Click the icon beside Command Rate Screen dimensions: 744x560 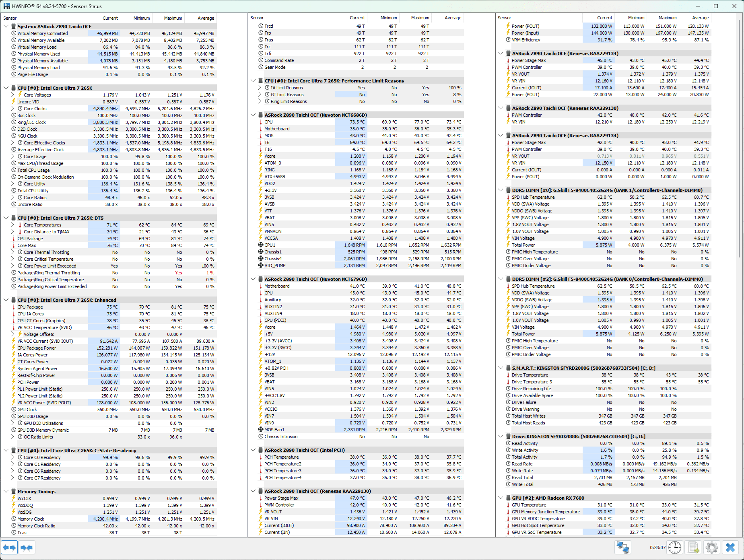[261, 60]
